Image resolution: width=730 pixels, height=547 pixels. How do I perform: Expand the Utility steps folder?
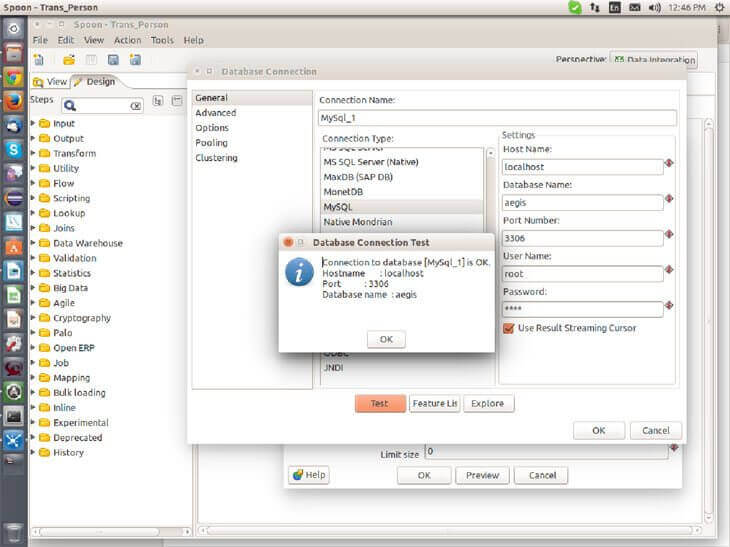coord(33,168)
